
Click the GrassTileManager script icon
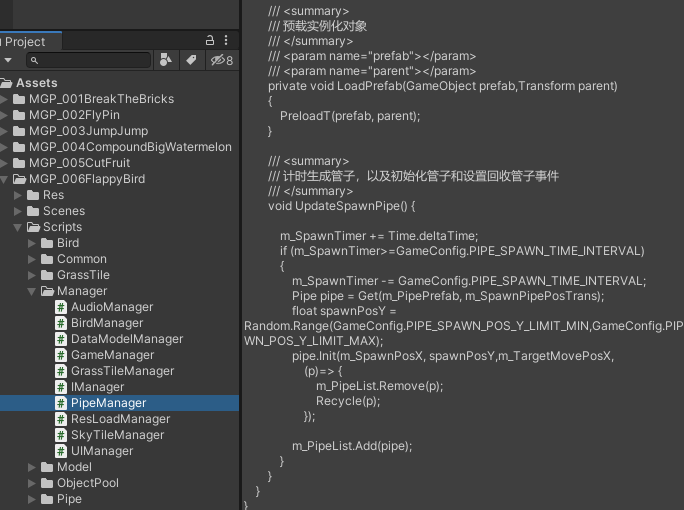pyautogui.click(x=61, y=371)
